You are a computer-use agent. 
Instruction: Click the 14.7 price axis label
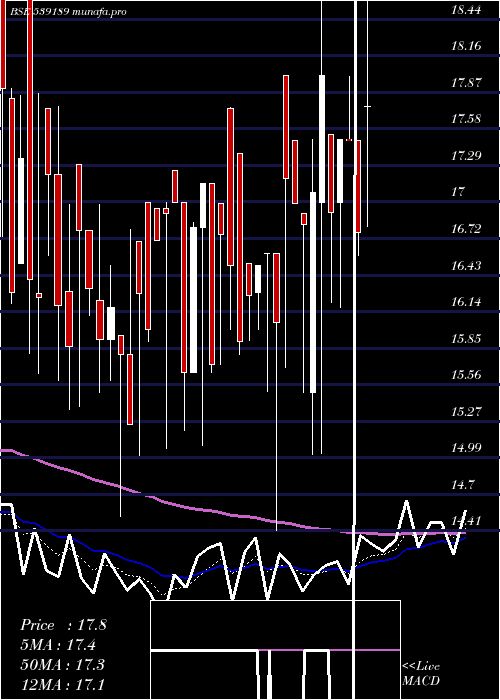[462, 484]
